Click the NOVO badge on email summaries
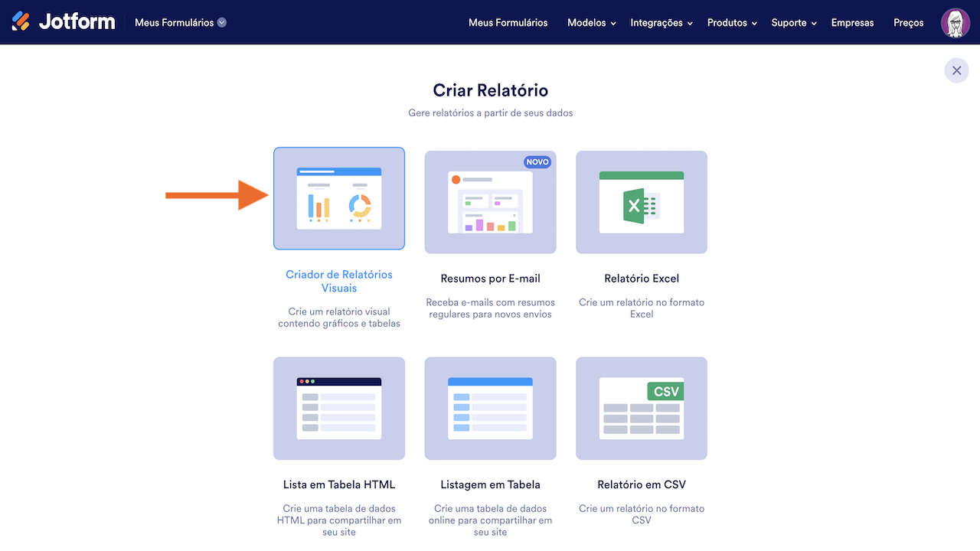This screenshot has height=551, width=980. point(537,162)
